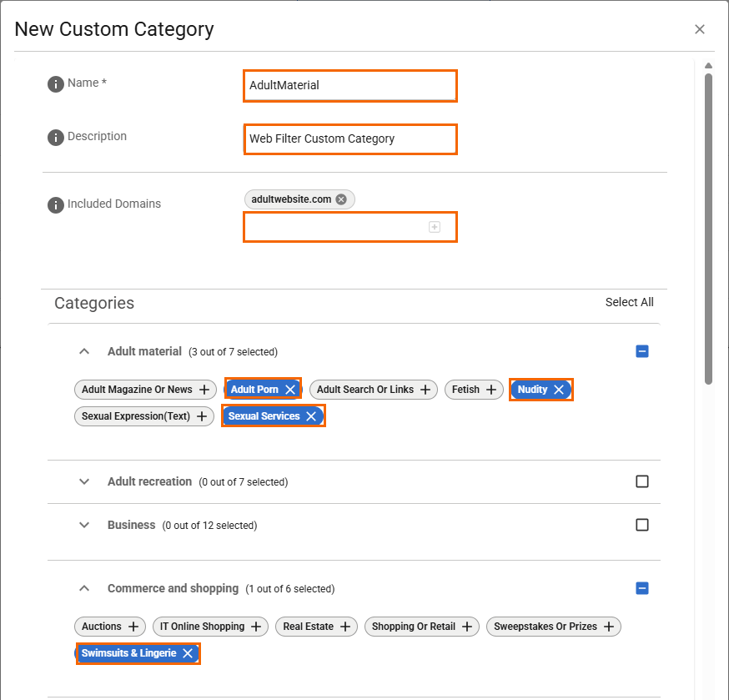This screenshot has height=700, width=729.
Task: Check the Business group checkbox
Action: click(x=642, y=525)
